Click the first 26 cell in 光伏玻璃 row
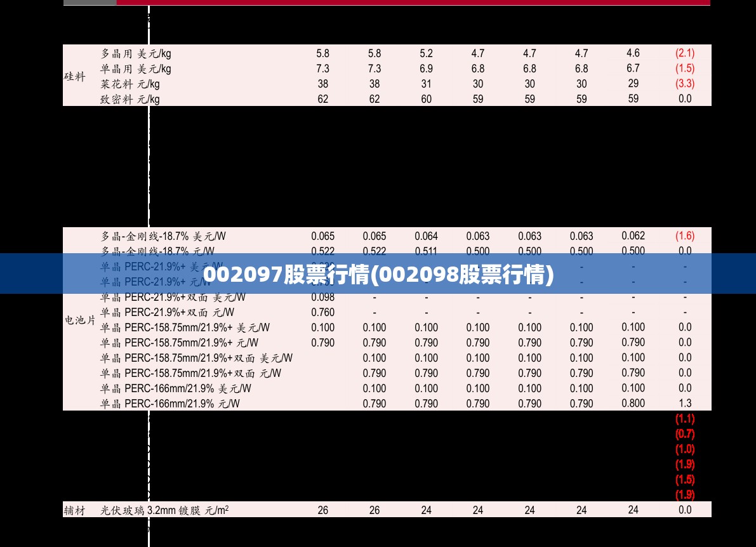This screenshot has width=756, height=547. [322, 510]
